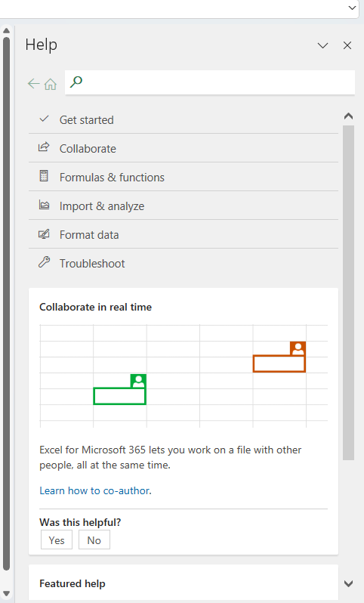Image resolution: width=364 pixels, height=603 pixels.
Task: Click the wrench icon beside Troubleshoot
Action: [45, 262]
